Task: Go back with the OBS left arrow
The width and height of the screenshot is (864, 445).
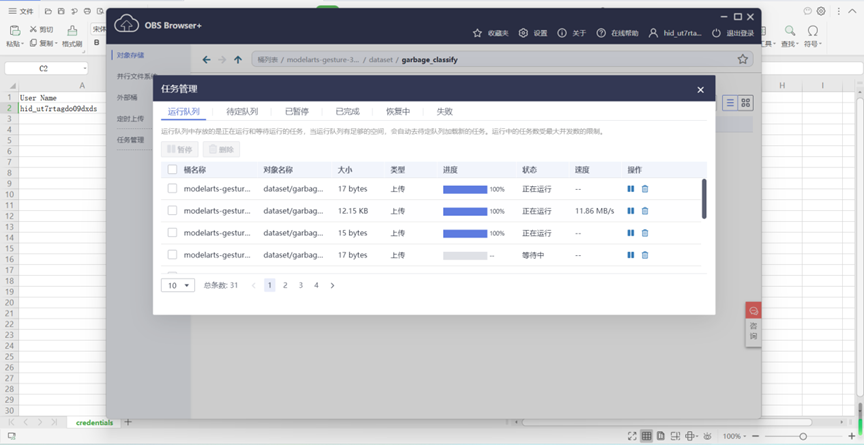Action: (206, 59)
